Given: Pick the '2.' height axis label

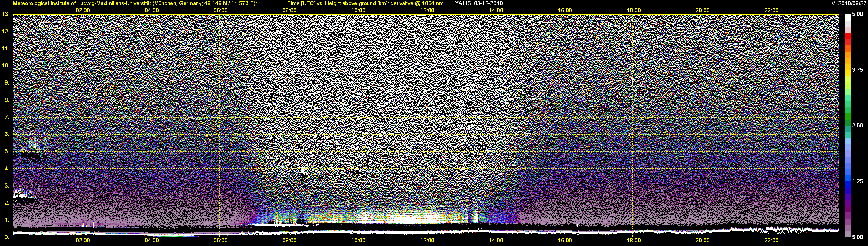Looking at the screenshot, I should click(7, 203).
